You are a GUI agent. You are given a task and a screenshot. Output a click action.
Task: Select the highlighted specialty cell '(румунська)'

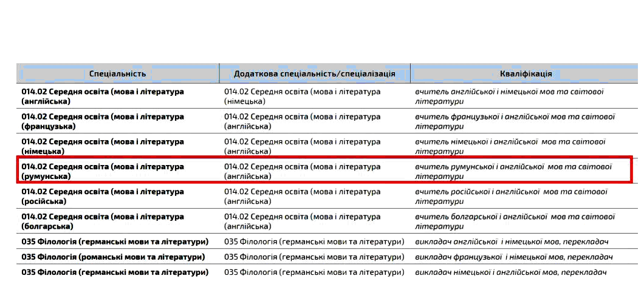coord(102,171)
